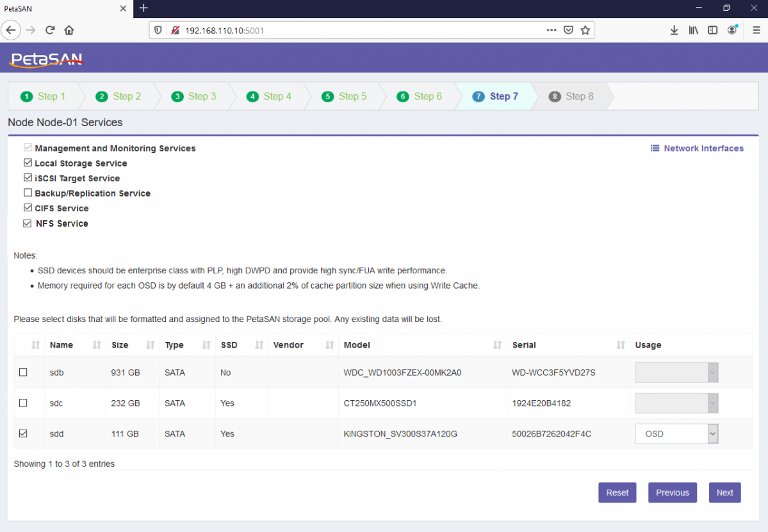Click serial cell WD-WCC3F5YVD27S
The height and width of the screenshot is (532, 768).
[553, 373]
